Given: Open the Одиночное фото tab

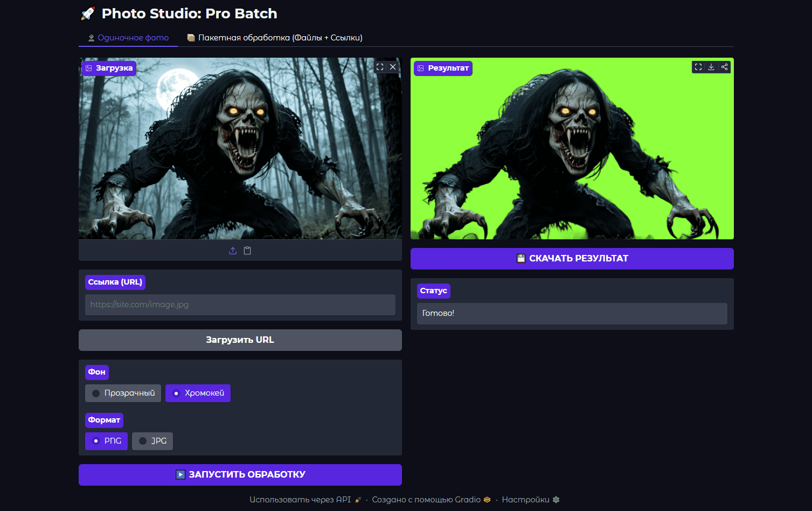Looking at the screenshot, I should [128, 38].
